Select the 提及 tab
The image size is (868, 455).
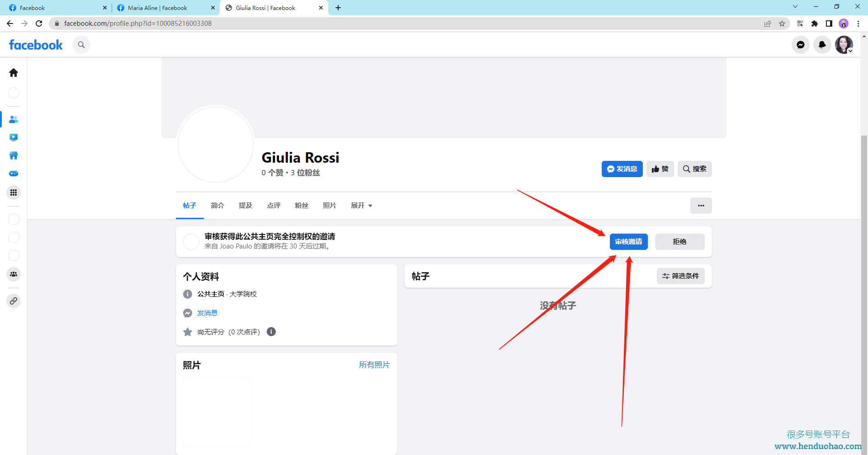(x=245, y=206)
